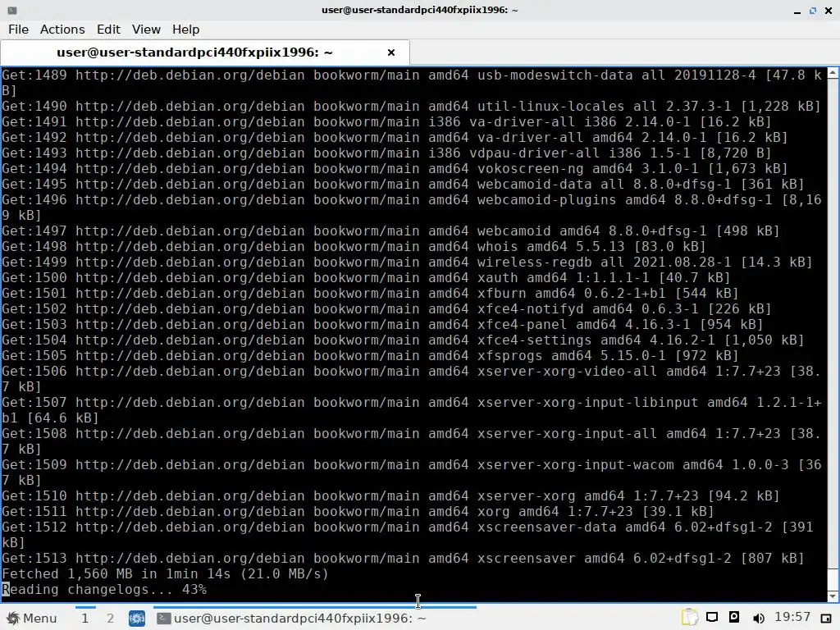
Task: Click the window menu icon in the title bar
Action: coord(11,10)
